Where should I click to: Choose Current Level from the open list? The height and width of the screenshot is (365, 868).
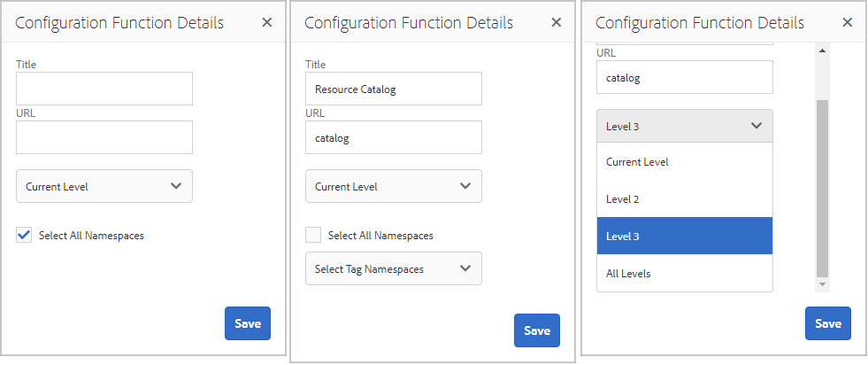[x=685, y=162]
